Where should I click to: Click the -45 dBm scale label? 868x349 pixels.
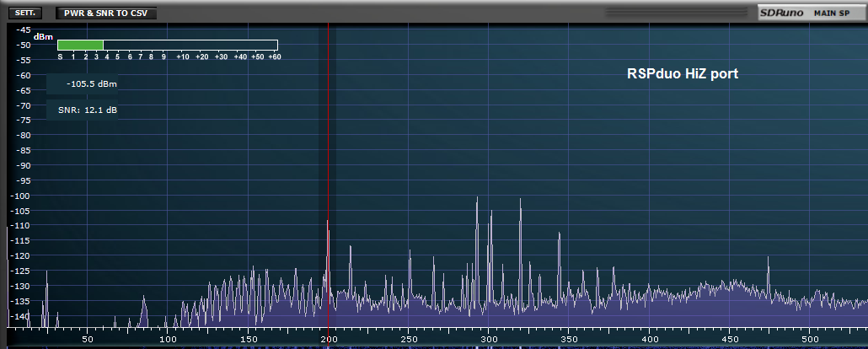click(x=24, y=30)
